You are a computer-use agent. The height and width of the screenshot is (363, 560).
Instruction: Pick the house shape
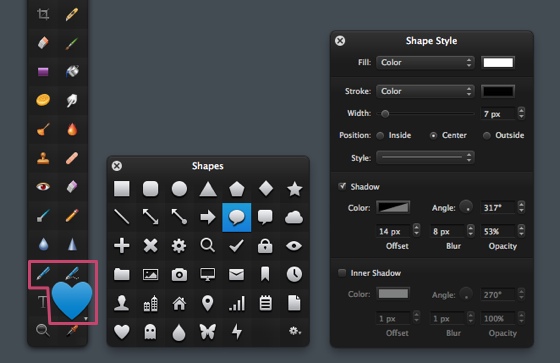179,303
